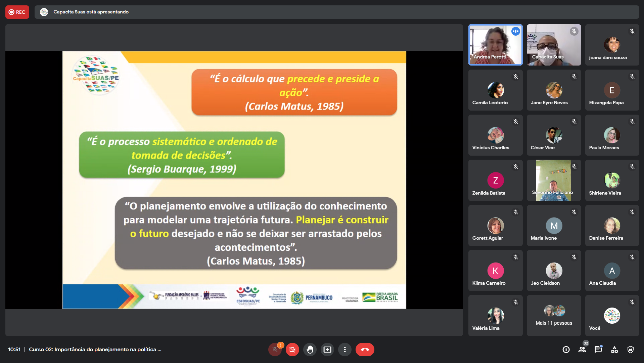
Task: Open host controls shield icon
Action: click(631, 350)
